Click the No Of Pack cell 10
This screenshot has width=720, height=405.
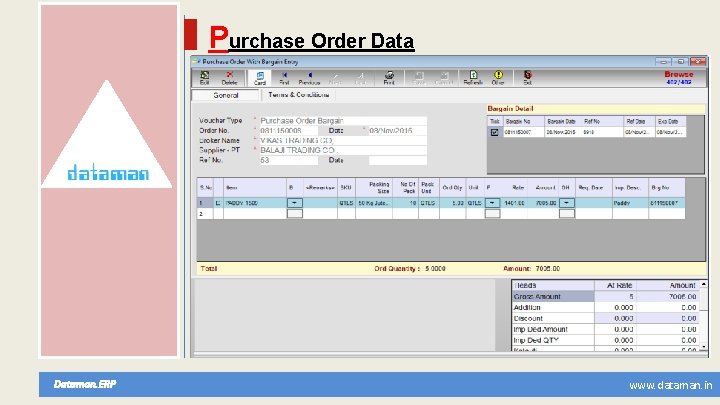coord(405,202)
